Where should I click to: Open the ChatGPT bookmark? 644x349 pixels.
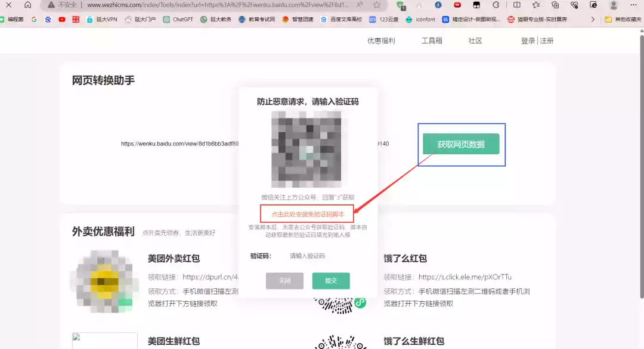point(178,19)
